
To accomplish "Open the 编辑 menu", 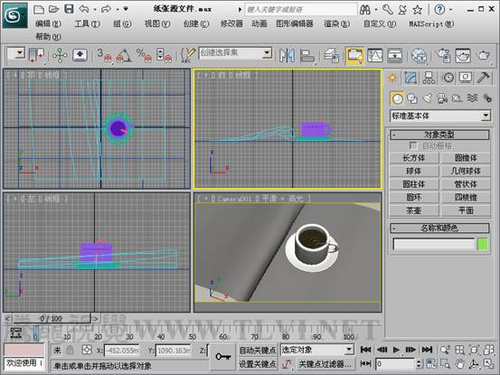I will pyautogui.click(x=48, y=24).
